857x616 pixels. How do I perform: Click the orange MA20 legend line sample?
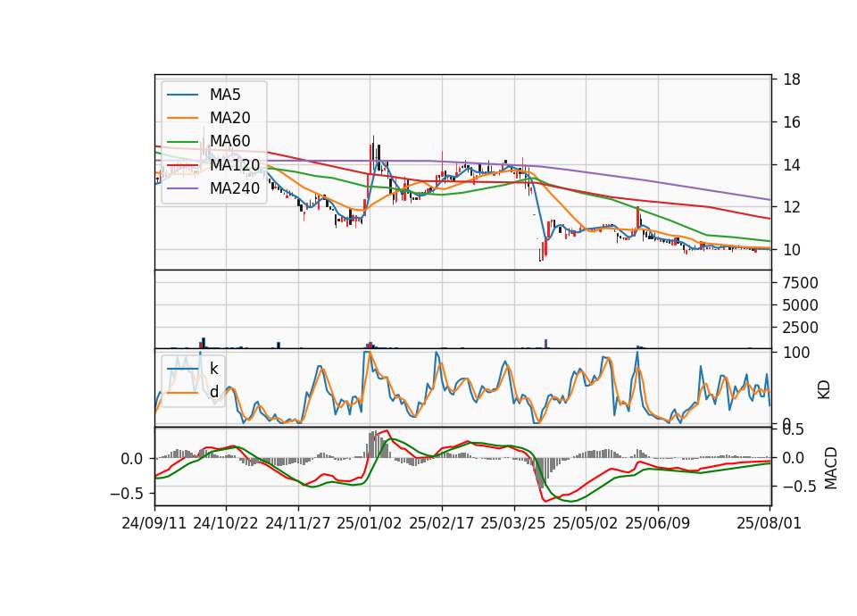182,118
